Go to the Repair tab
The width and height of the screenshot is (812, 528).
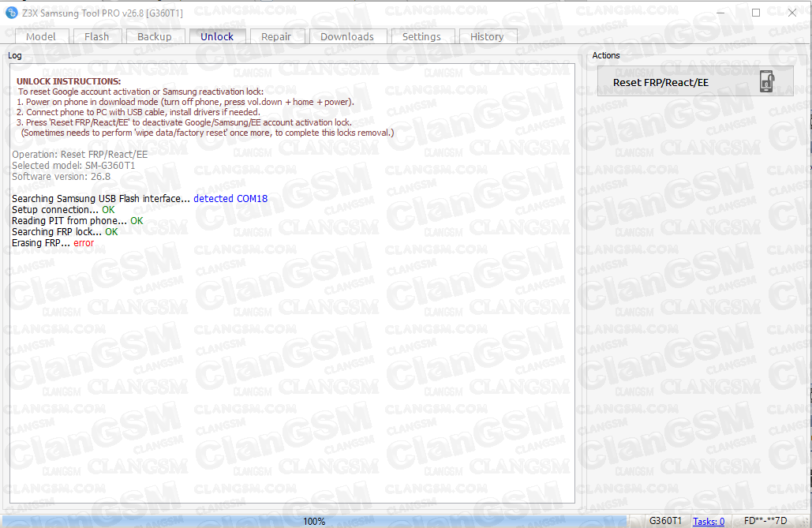point(276,36)
